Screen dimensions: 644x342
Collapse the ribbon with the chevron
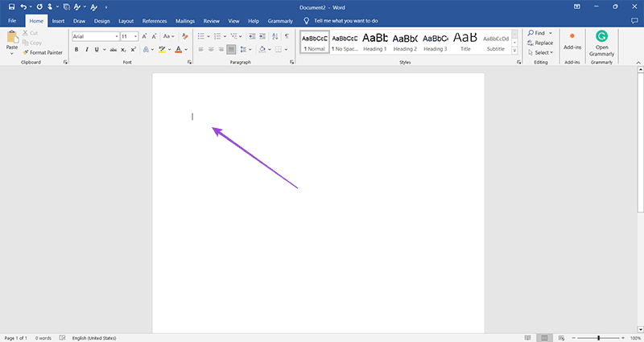click(x=638, y=63)
